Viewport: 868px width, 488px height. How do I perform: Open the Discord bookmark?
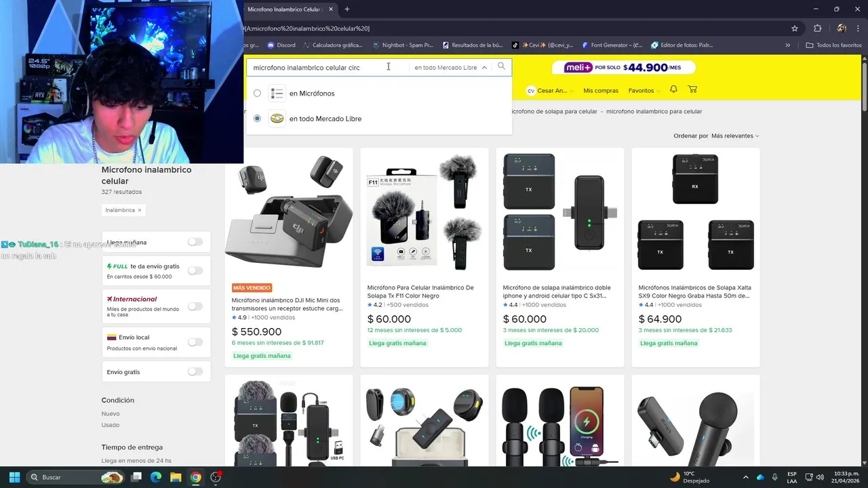point(281,45)
